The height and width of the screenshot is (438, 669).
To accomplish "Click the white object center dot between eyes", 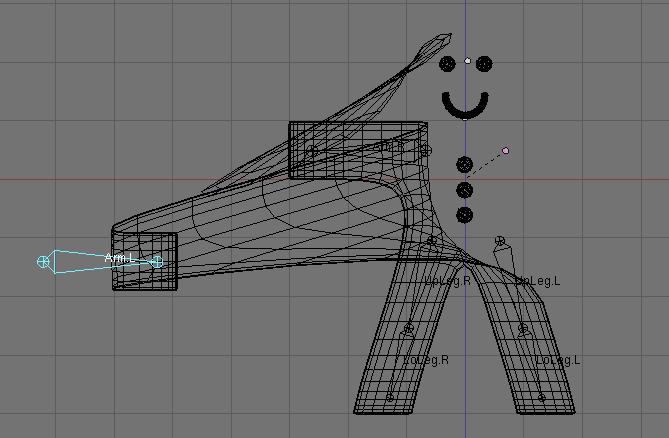I will 467,61.
